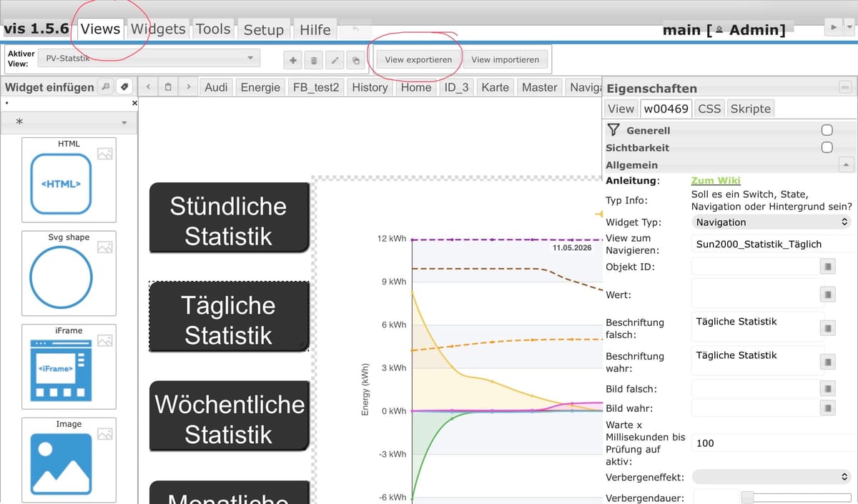Minimize the Eigenschaften panel
Screen dimensions: 858x504
point(845,87)
